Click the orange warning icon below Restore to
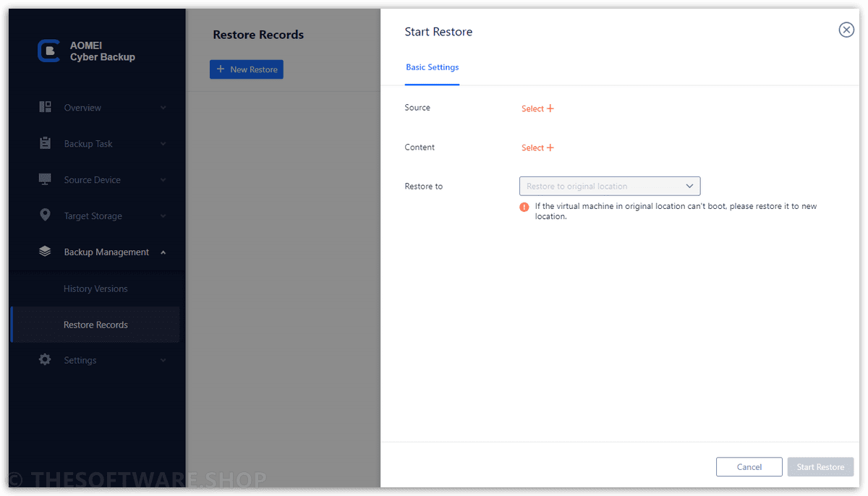 pos(524,207)
